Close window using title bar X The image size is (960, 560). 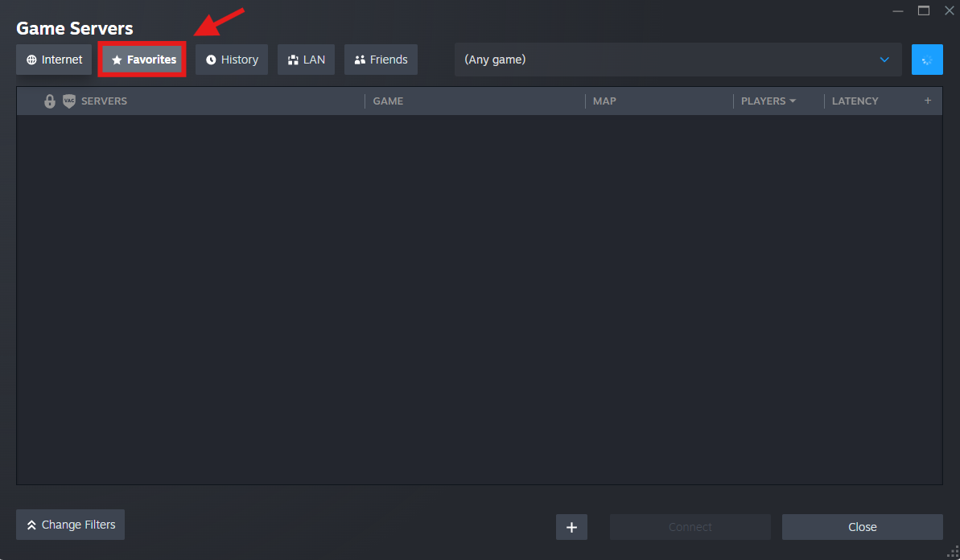(949, 10)
